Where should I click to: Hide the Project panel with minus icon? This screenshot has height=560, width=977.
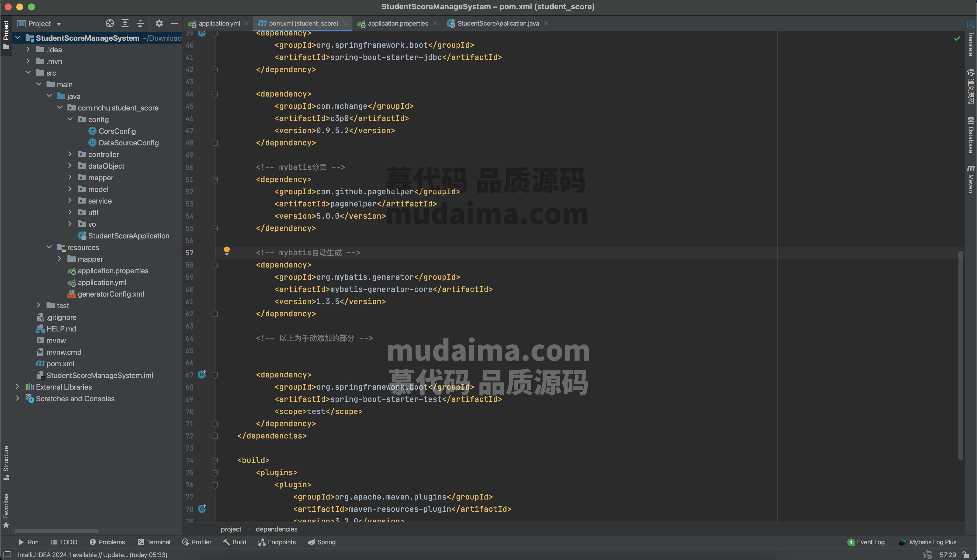pyautogui.click(x=174, y=24)
